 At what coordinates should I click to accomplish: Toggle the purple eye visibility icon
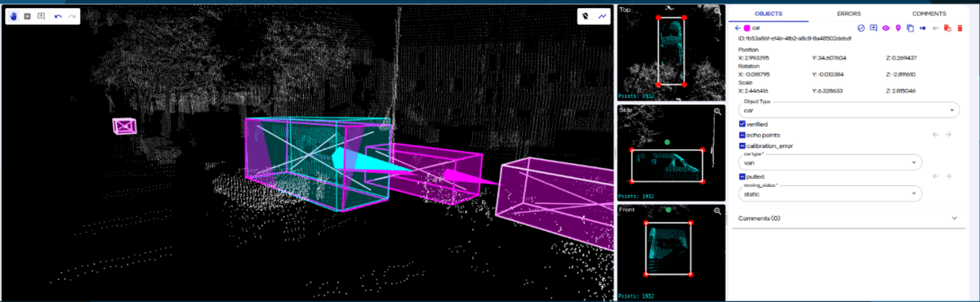885,28
